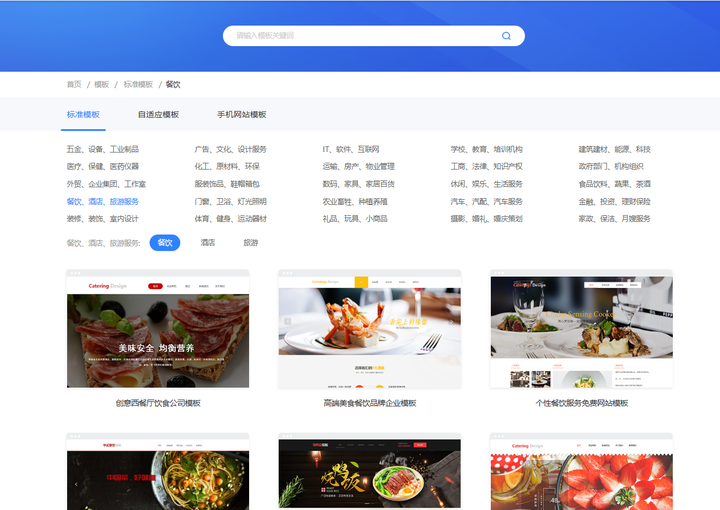Select 服装饰品、鞋帽箱包 category
The width and height of the screenshot is (720, 510).
click(x=227, y=184)
